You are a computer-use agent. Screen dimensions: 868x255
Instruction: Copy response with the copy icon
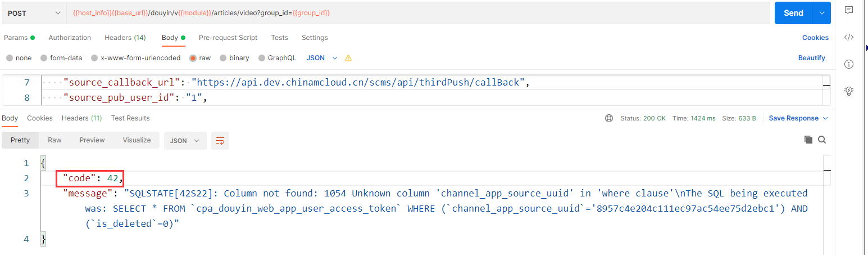click(808, 140)
